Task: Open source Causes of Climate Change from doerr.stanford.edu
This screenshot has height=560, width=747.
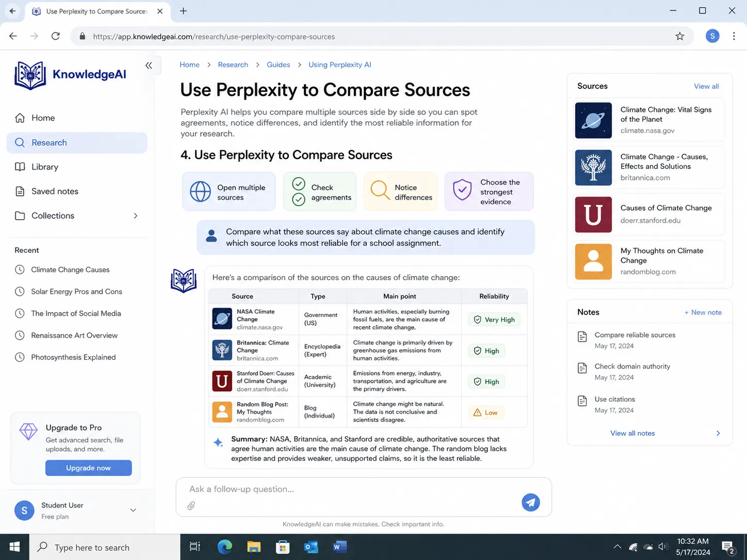Action: pos(649,215)
